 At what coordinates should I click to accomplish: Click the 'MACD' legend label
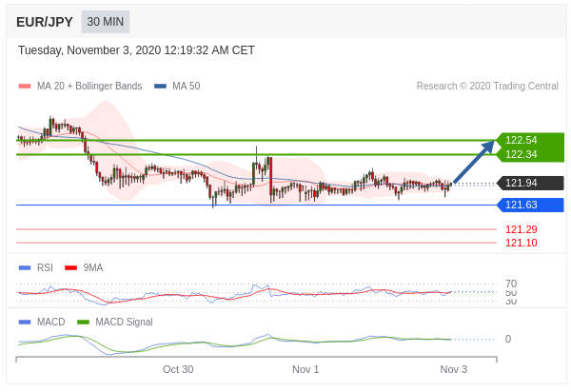tap(51, 322)
